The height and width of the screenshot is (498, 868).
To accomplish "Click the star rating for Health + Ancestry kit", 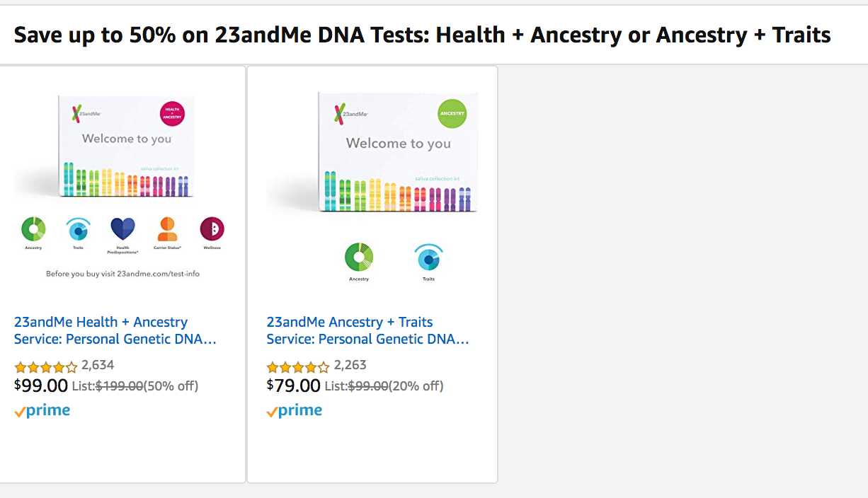I will (x=46, y=367).
